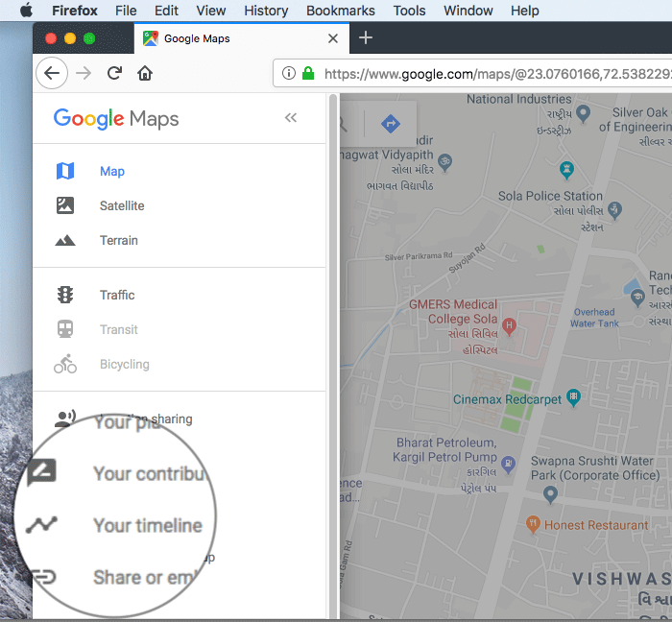Image resolution: width=672 pixels, height=622 pixels.
Task: Open the Window menu
Action: pos(468,11)
